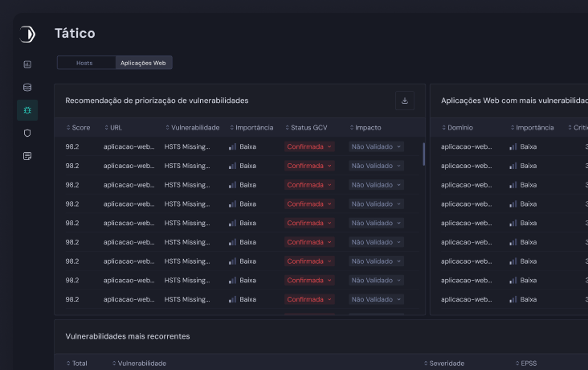Open the shield sidebar icon
588x370 pixels.
pyautogui.click(x=27, y=133)
